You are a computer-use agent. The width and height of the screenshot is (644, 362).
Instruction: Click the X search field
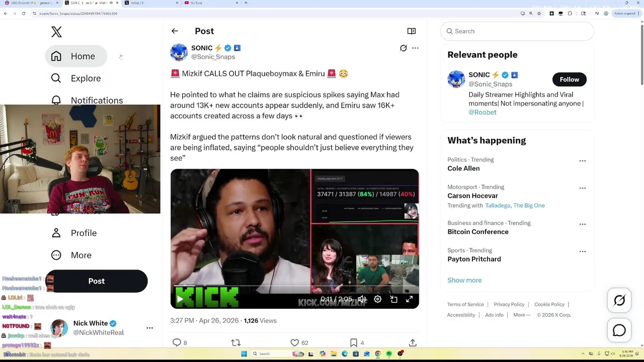pyautogui.click(x=517, y=31)
